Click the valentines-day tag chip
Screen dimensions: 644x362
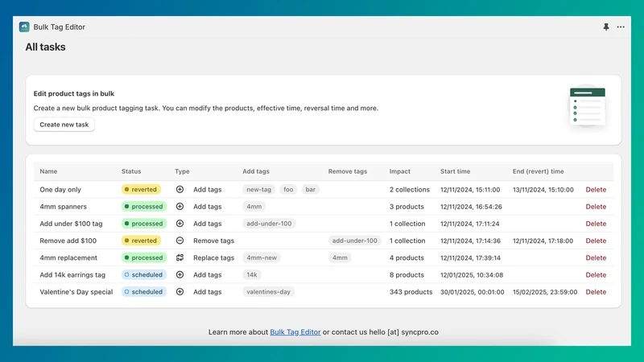pos(268,292)
